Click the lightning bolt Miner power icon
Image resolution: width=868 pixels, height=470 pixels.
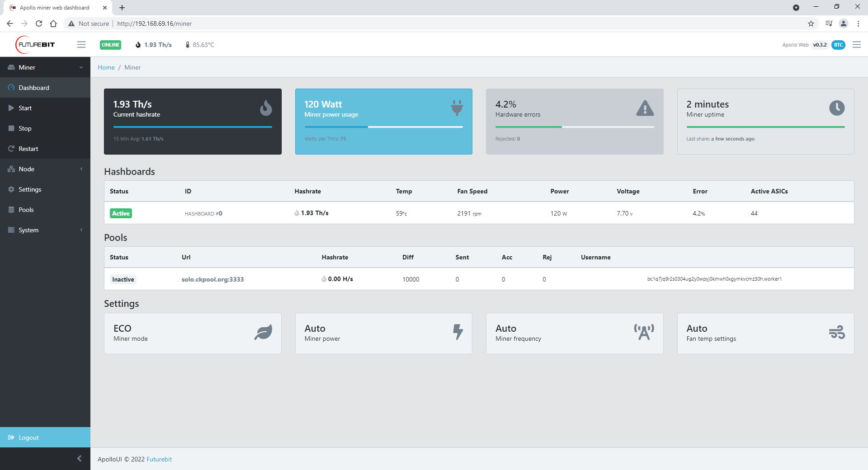click(458, 332)
